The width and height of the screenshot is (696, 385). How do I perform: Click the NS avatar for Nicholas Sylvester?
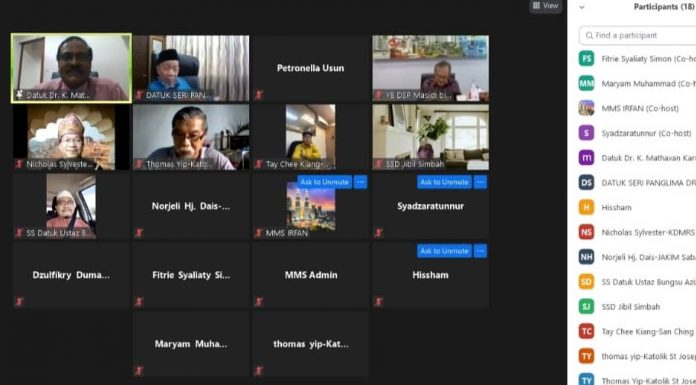pyautogui.click(x=586, y=232)
